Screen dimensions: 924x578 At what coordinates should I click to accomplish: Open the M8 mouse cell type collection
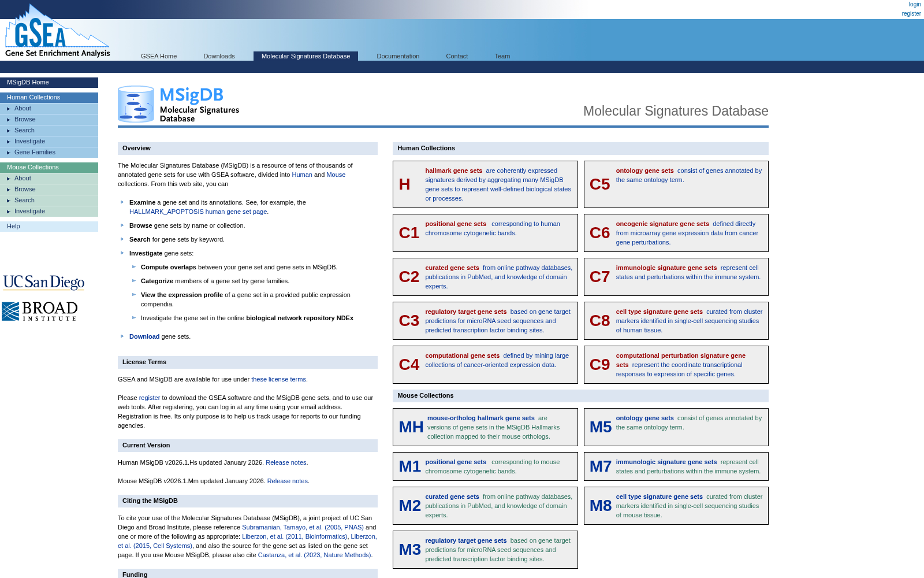(x=676, y=506)
